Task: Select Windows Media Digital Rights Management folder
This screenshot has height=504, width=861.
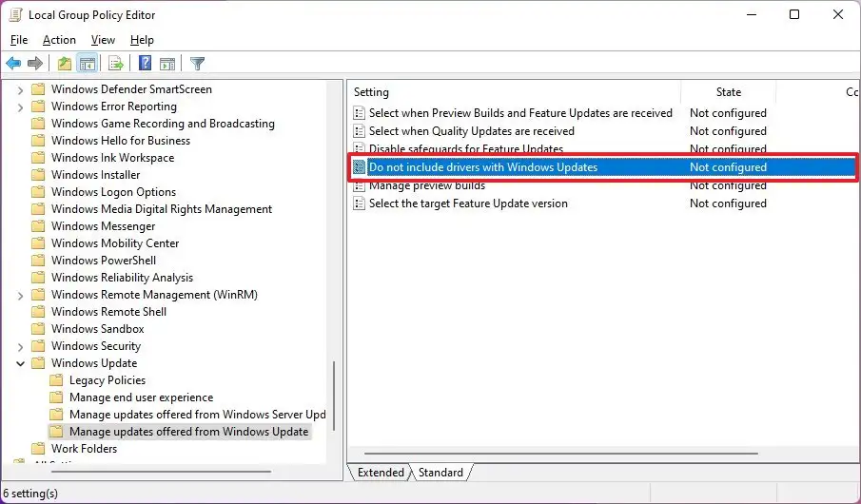Action: (162, 209)
